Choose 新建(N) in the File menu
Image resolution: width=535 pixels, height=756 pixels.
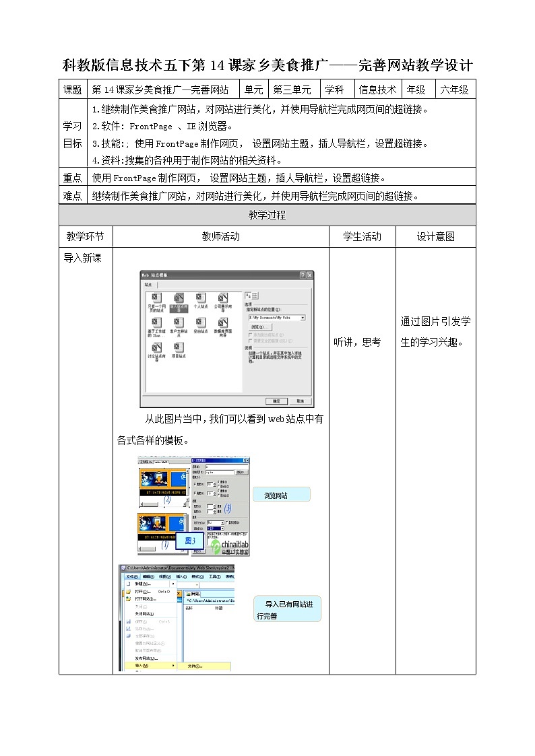(x=151, y=584)
